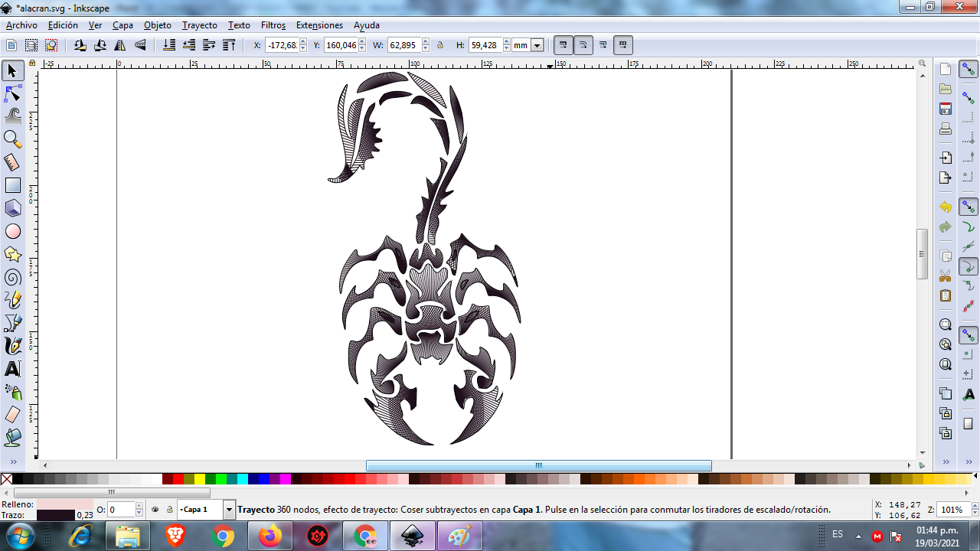Open Firefox from the taskbar
The width and height of the screenshot is (980, 551).
(x=269, y=536)
